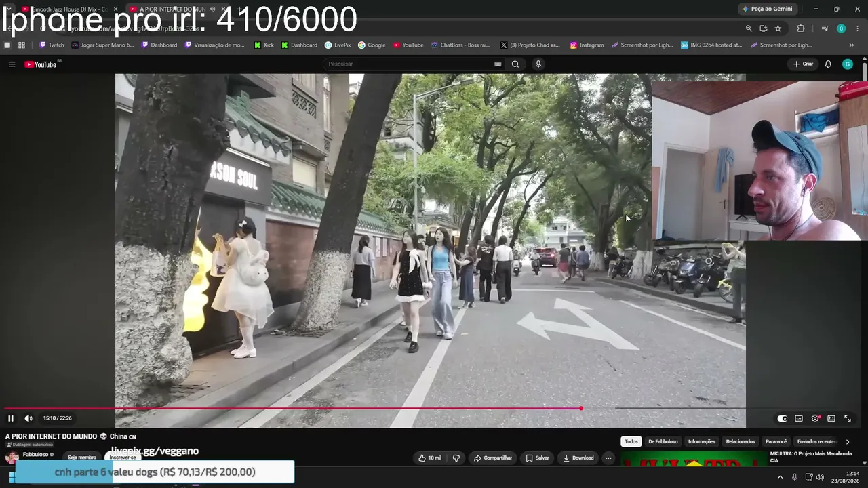Show more bookmarks with the overflow chevron

pos(852,45)
